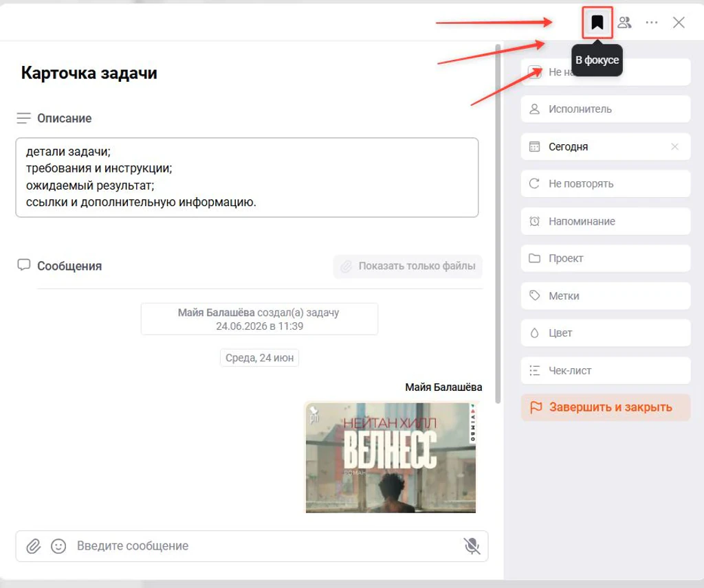Pick a 'Цвет' for the task
This screenshot has height=588, width=704.
click(605, 332)
